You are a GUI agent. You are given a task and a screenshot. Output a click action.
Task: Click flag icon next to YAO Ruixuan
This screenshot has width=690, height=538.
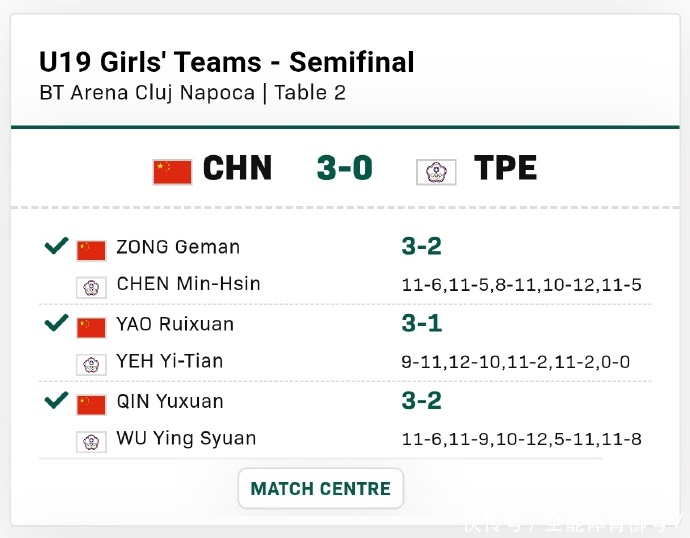point(91,326)
